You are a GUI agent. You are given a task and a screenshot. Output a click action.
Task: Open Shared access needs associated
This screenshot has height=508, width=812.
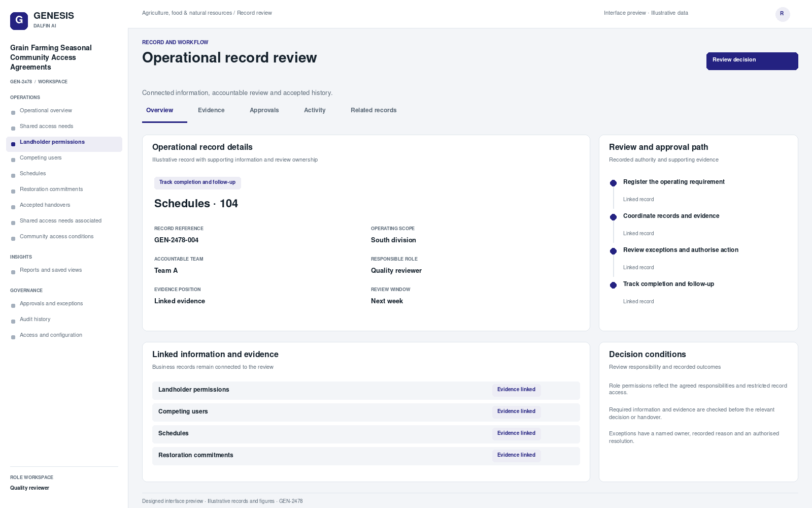[x=64, y=221]
